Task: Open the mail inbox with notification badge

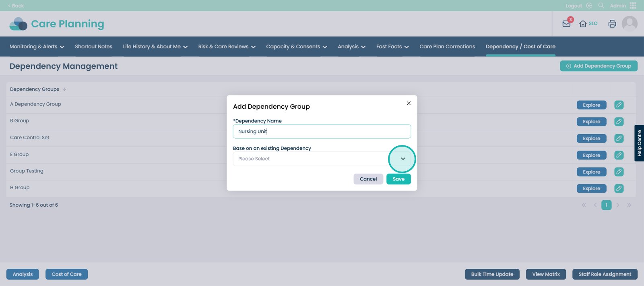Action: click(x=566, y=24)
